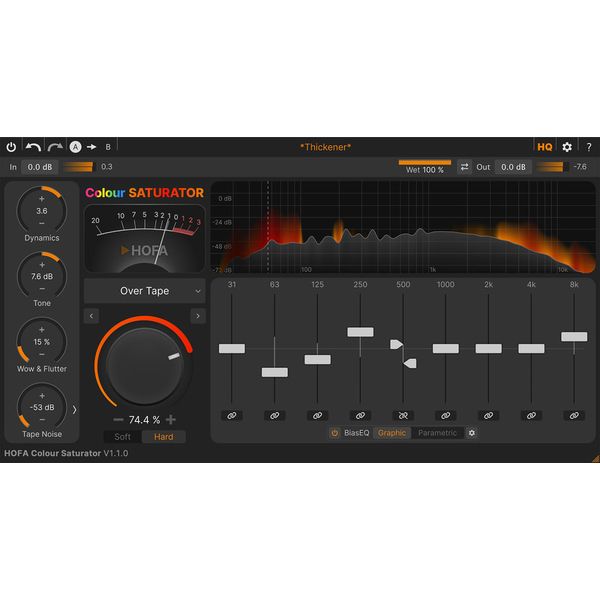Open the settings gear in top bar
The image size is (600, 600).
pos(567,147)
